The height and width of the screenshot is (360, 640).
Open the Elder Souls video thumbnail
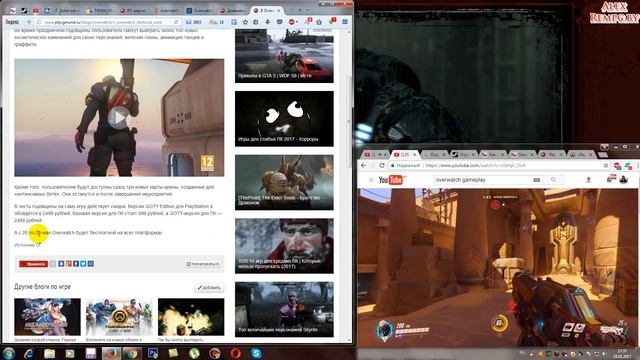click(x=284, y=182)
